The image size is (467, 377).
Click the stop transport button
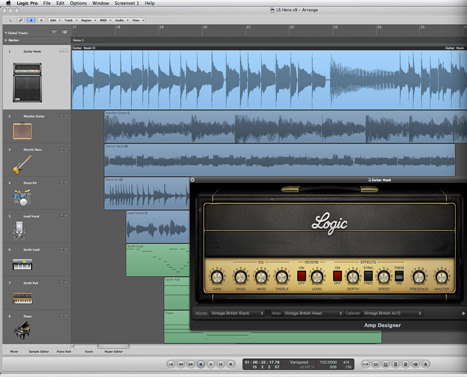[x=201, y=364]
